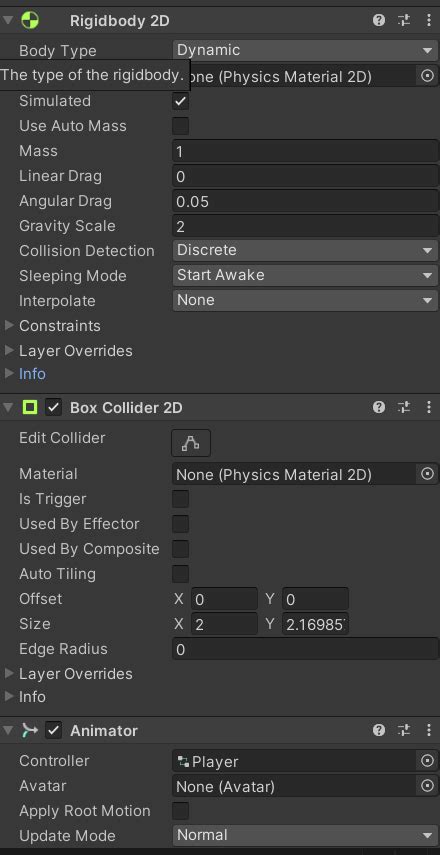
Task: Open Animator preset selector icon
Action: [404, 730]
